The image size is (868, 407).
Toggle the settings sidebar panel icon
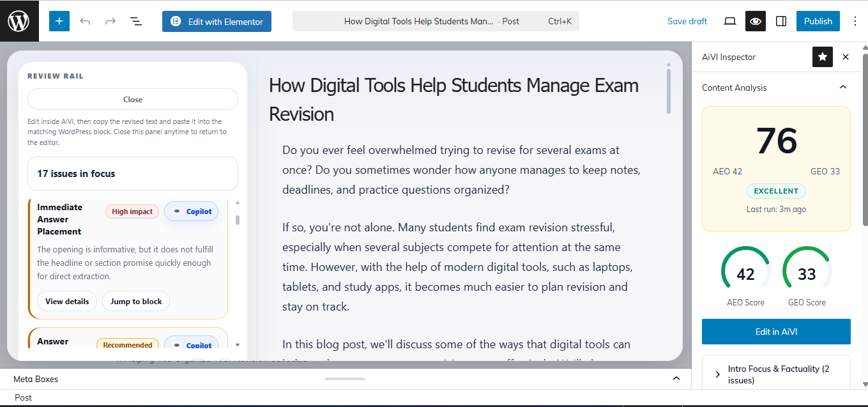tap(781, 21)
